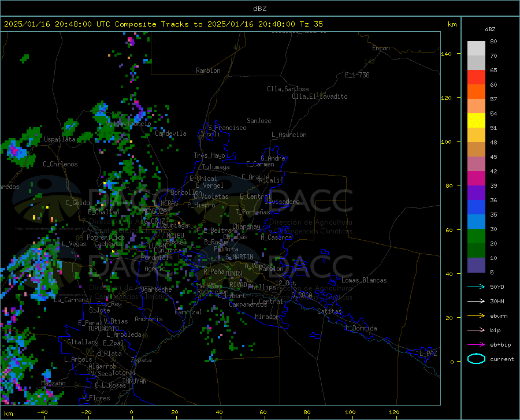The width and height of the screenshot is (520, 420).
Task: Select the gray 70 dBZ color swatch
Action: point(476,63)
